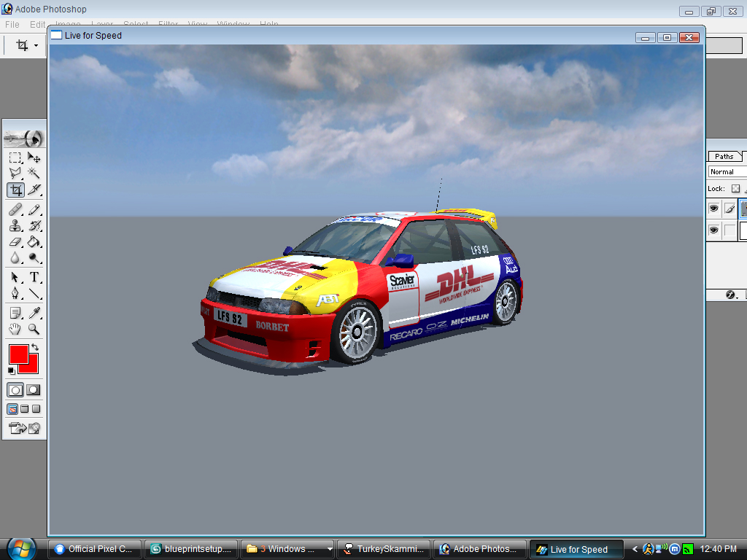
Task: Select the Pen tool
Action: [x=15, y=293]
